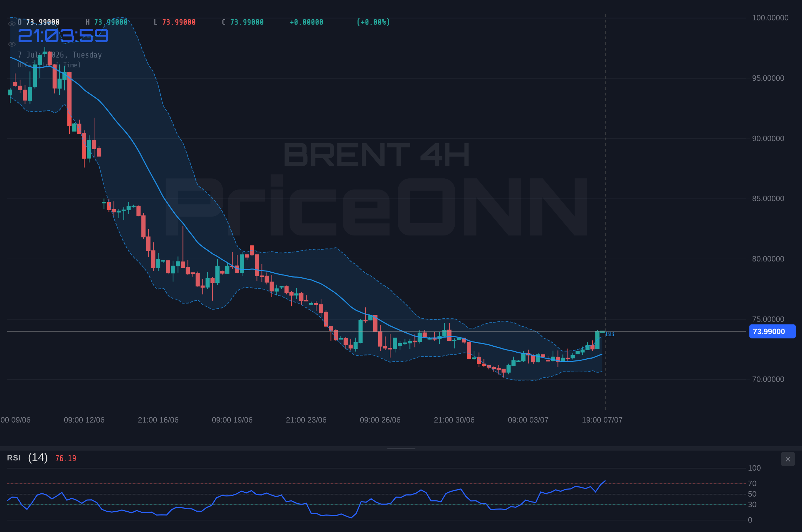Click the 50 level on the RSI scale

pyautogui.click(x=752, y=494)
